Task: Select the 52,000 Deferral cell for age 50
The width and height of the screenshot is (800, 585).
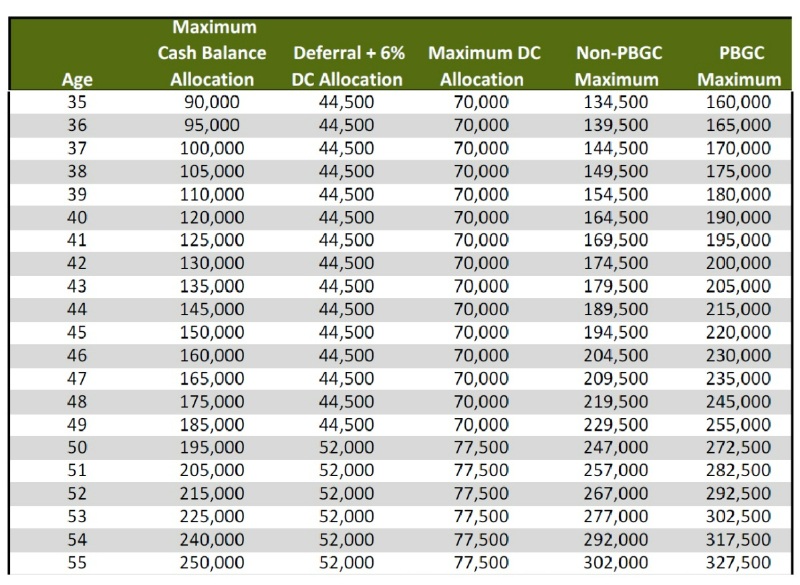Action: [x=347, y=447]
